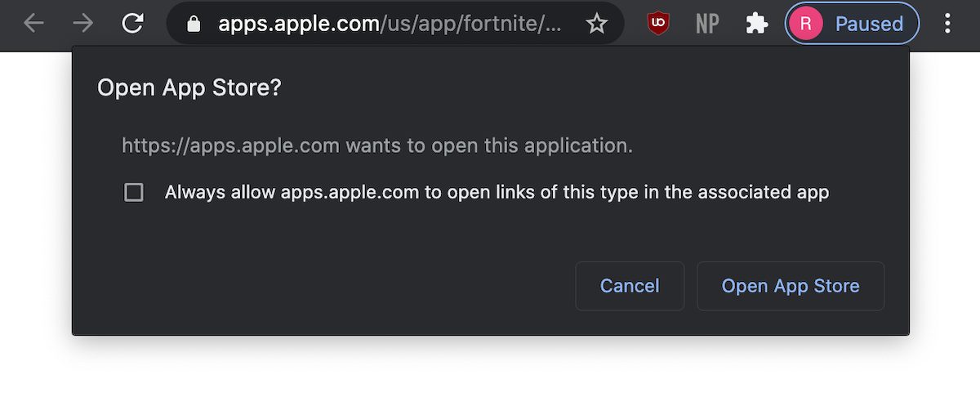Click the blank white page below the dialog
This screenshot has width=980, height=406.
coord(490,372)
